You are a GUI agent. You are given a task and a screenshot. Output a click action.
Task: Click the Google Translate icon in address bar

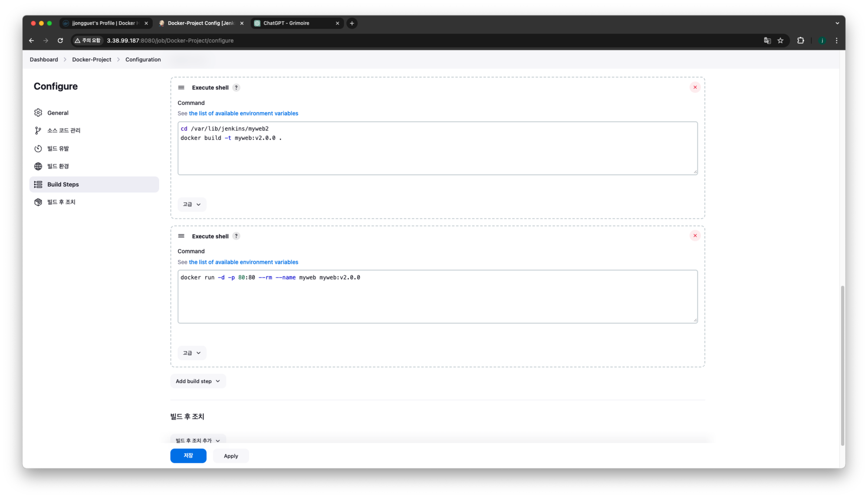coord(767,40)
